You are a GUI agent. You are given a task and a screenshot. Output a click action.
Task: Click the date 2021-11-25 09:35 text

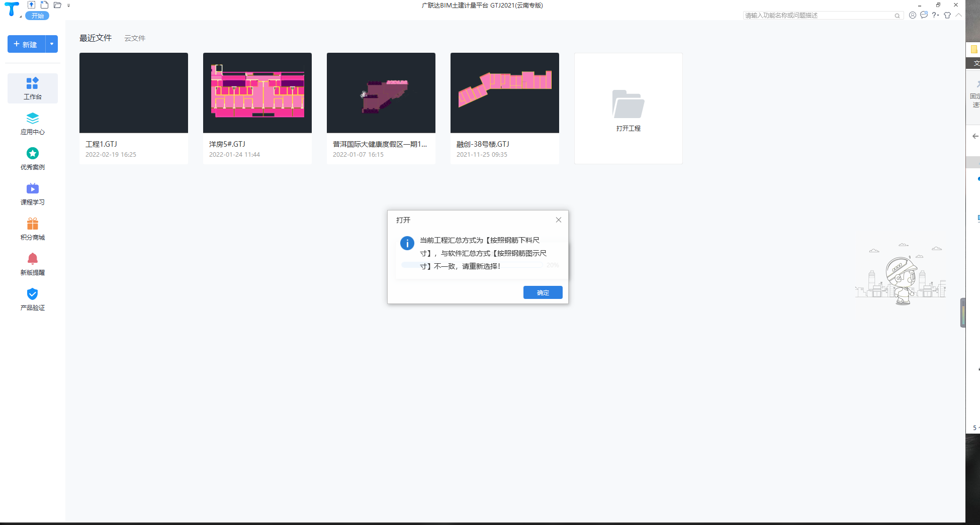pyautogui.click(x=482, y=155)
